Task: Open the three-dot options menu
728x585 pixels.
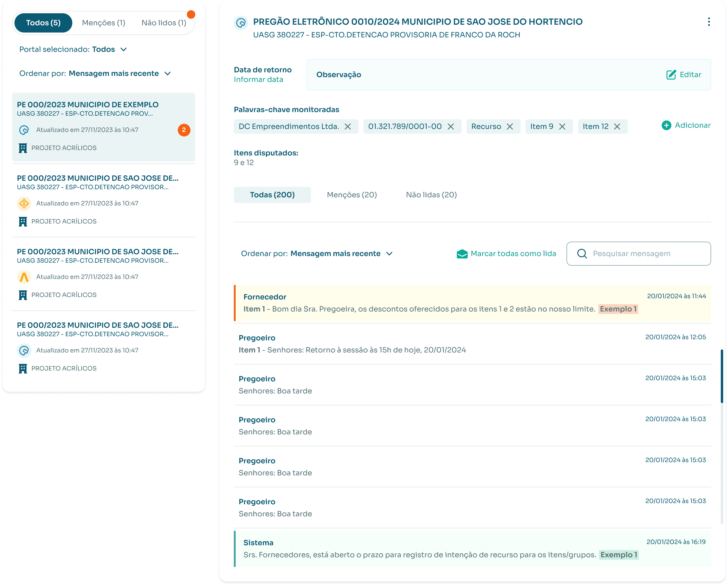Action: click(x=708, y=22)
